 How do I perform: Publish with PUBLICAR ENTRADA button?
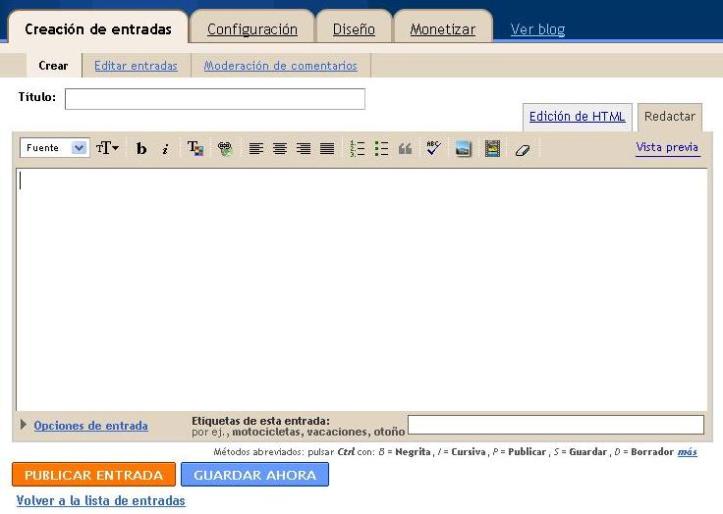pos(94,475)
